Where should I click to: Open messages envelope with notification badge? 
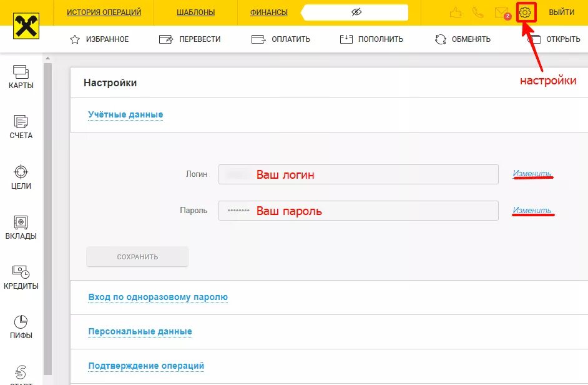click(502, 13)
